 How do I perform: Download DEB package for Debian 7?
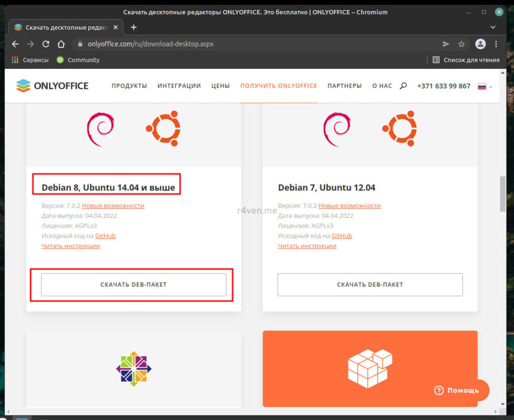click(x=370, y=285)
